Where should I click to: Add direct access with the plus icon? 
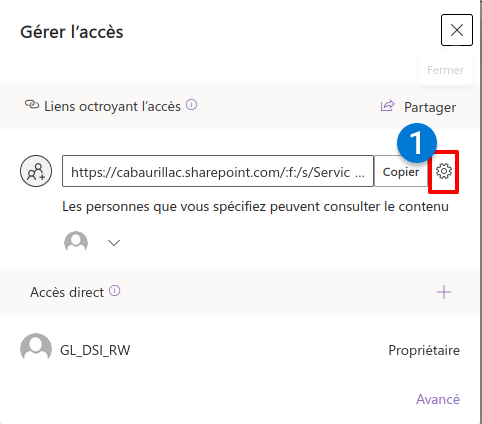(444, 292)
